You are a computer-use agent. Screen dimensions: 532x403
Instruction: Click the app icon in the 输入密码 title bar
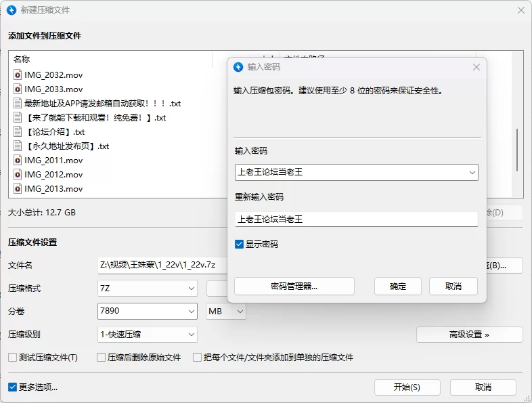pos(238,67)
